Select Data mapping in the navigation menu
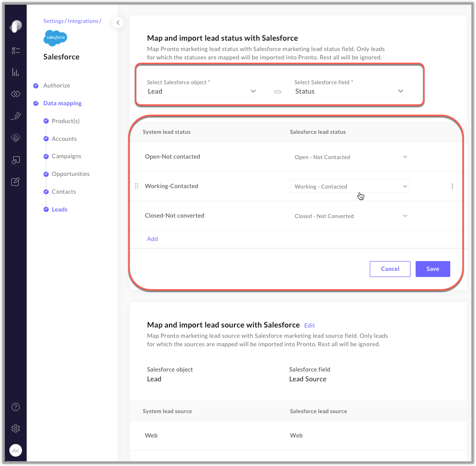476x466 pixels. coord(63,103)
